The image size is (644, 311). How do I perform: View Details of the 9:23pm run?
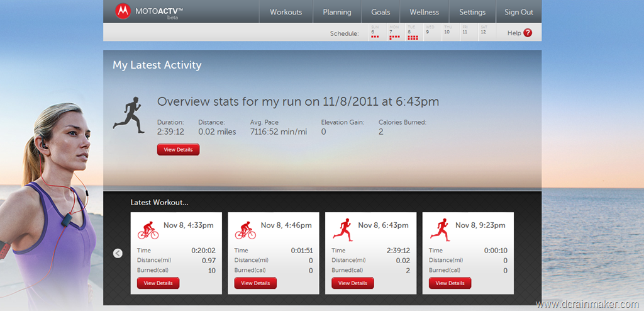(x=450, y=283)
